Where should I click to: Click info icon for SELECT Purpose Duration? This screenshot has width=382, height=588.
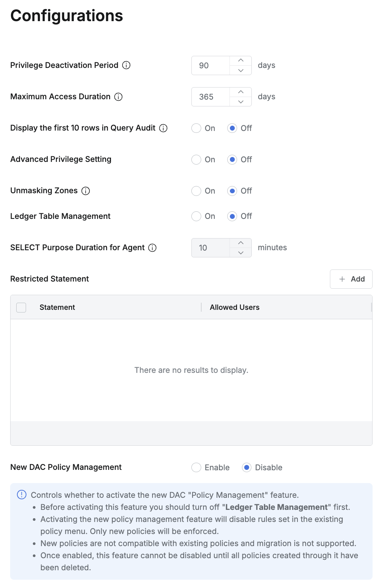[x=152, y=248]
